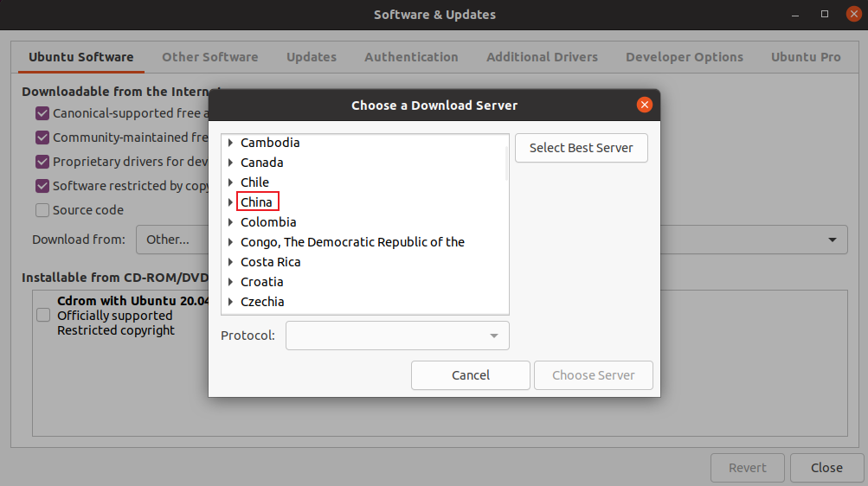This screenshot has width=868, height=486.
Task: Open the Protocol dropdown
Action: 397,336
